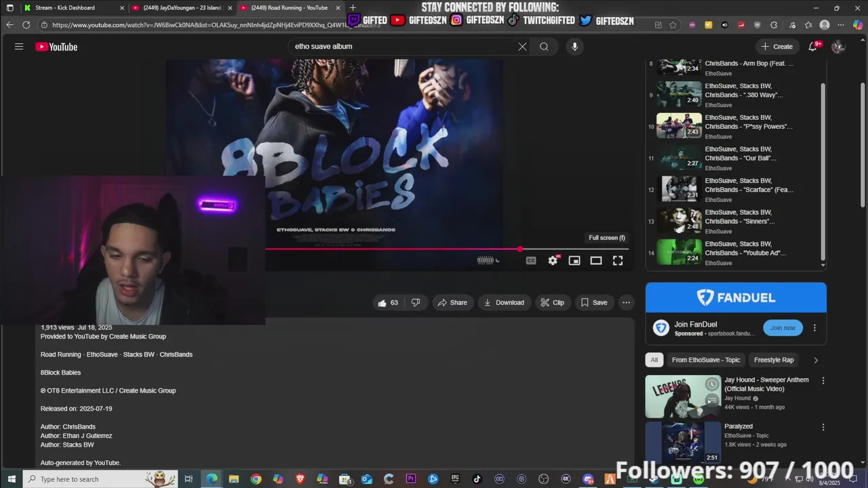868x488 pixels.
Task: Click Join now on FanDuel ad
Action: (x=783, y=328)
